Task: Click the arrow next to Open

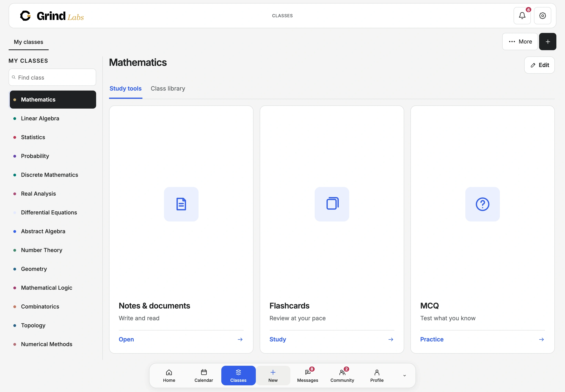Action: pyautogui.click(x=240, y=339)
